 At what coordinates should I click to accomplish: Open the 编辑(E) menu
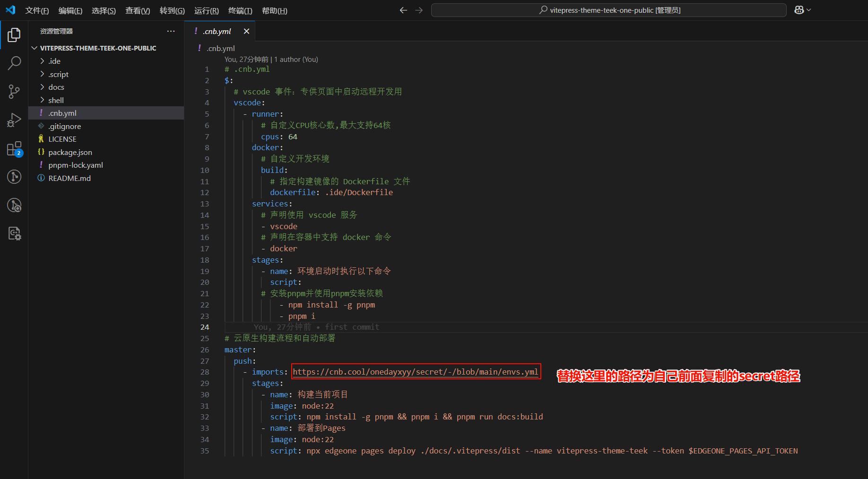(70, 10)
